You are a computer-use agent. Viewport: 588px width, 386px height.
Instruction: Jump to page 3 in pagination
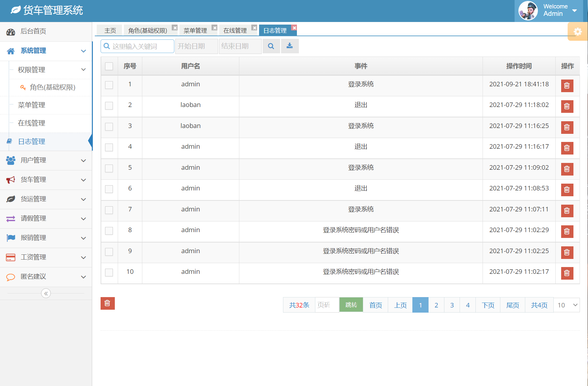click(452, 305)
